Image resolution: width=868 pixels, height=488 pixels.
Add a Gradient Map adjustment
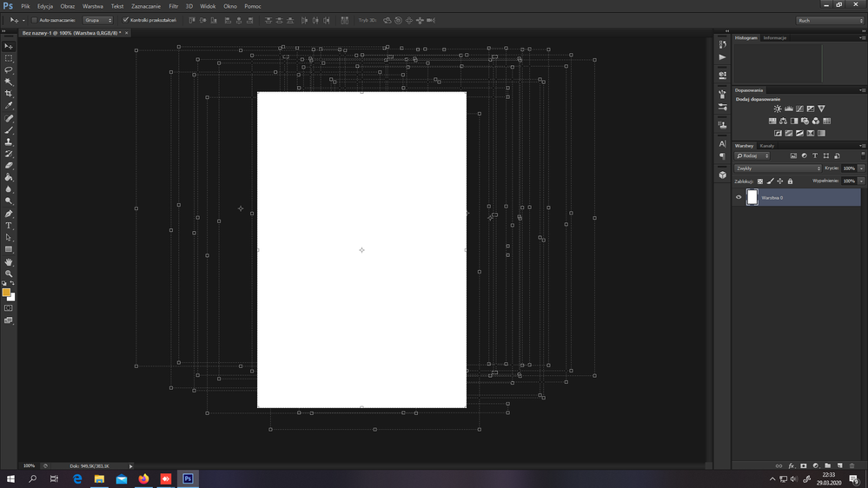point(821,134)
